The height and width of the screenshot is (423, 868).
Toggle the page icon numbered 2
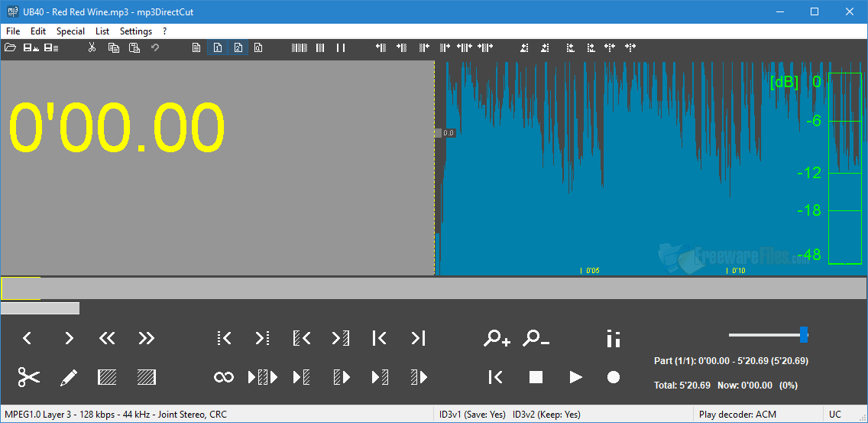(238, 47)
